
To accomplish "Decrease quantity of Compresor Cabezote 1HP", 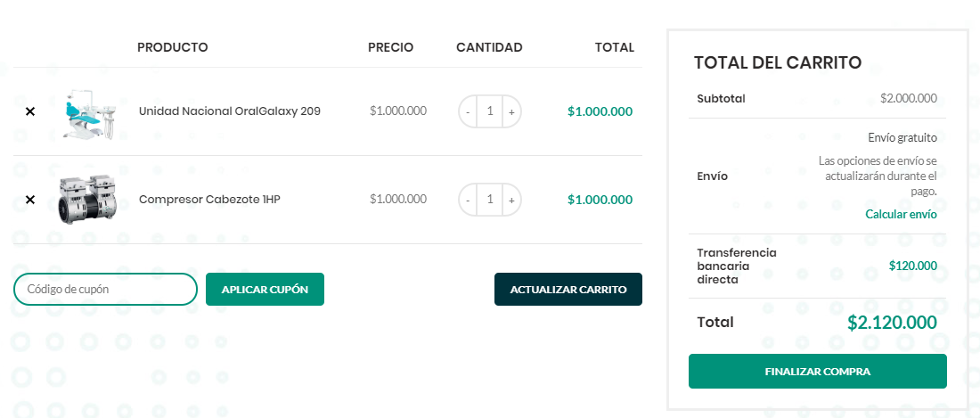I will pyautogui.click(x=468, y=200).
